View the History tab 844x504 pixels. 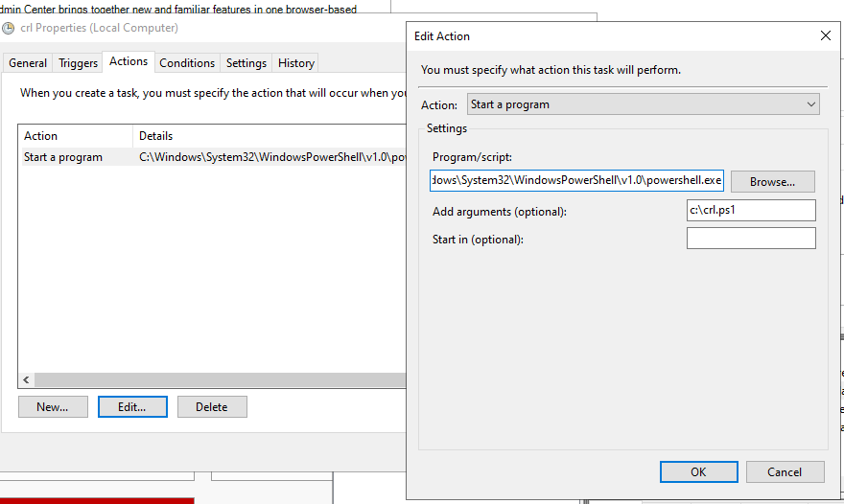[296, 63]
